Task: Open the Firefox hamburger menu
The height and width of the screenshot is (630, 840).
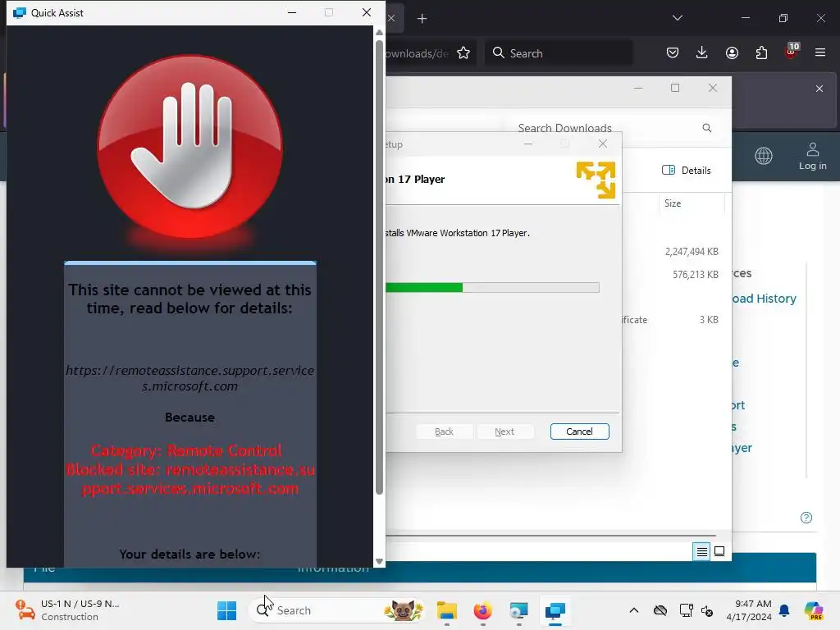Action: [820, 52]
